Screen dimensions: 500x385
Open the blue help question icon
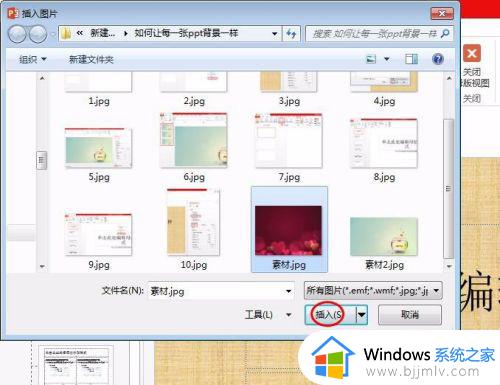(438, 59)
